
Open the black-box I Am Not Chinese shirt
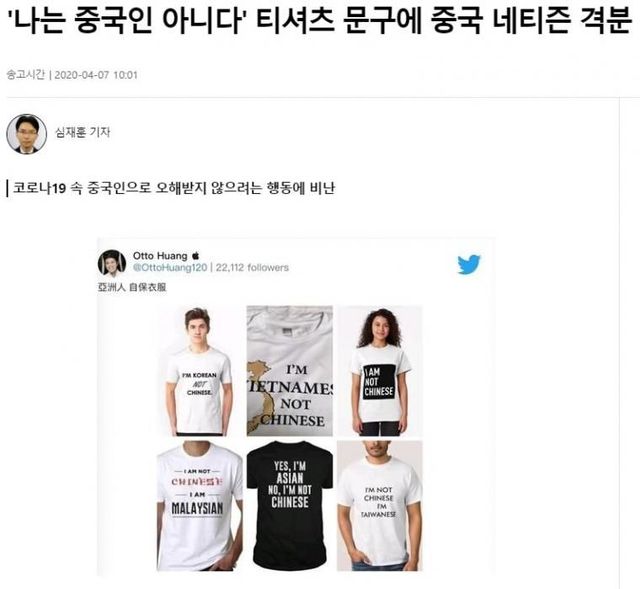click(380, 371)
